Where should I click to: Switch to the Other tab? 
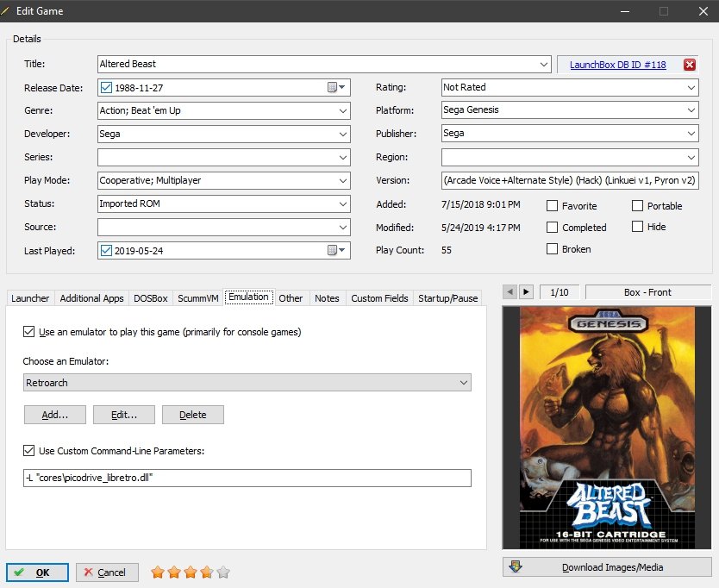291,298
